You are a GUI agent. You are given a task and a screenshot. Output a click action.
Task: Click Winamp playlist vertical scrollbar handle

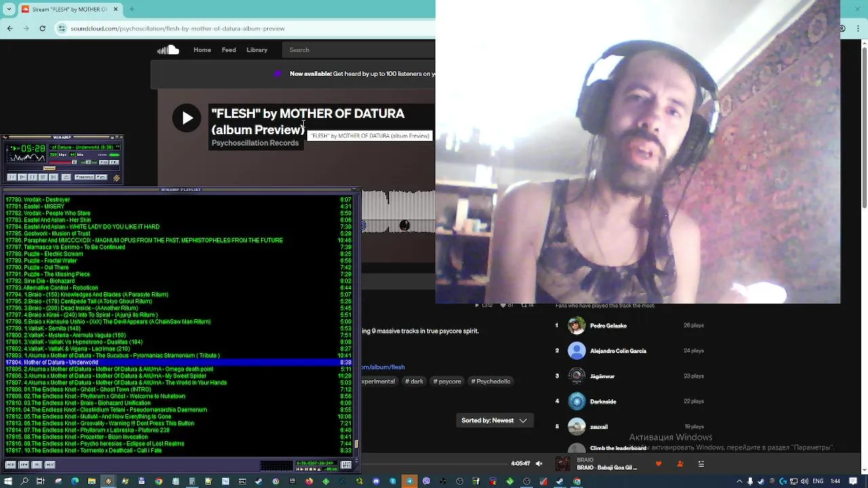click(356, 444)
